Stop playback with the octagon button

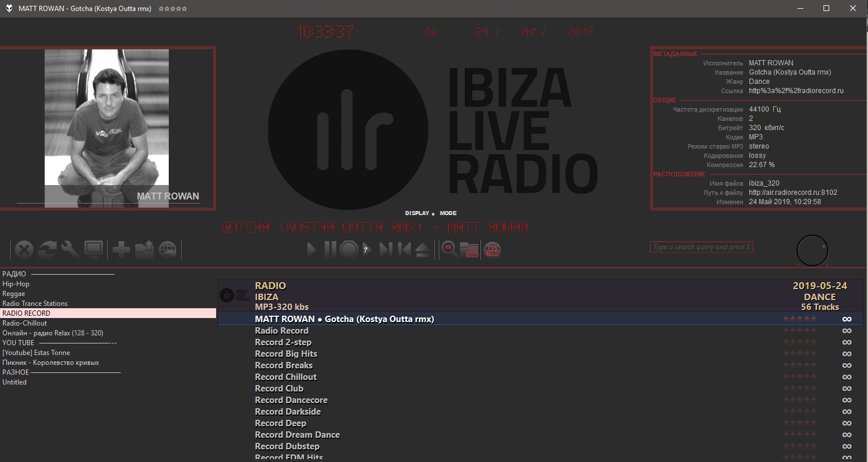(x=349, y=249)
